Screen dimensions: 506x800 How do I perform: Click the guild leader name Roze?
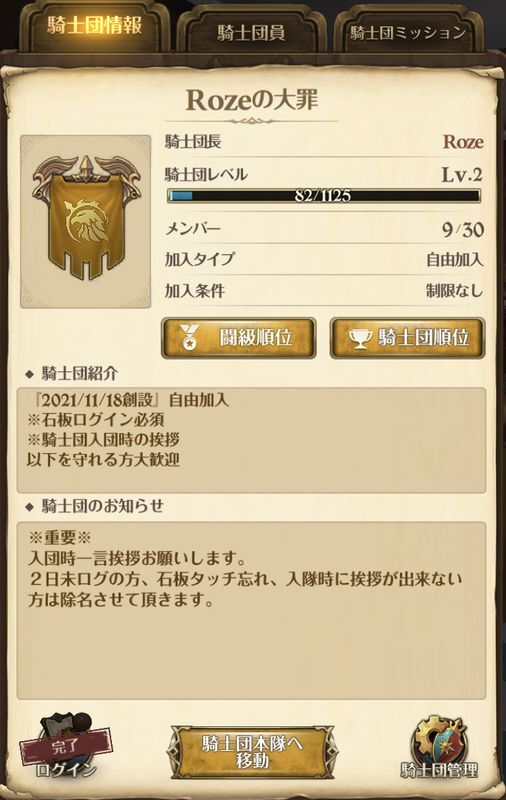coord(463,141)
